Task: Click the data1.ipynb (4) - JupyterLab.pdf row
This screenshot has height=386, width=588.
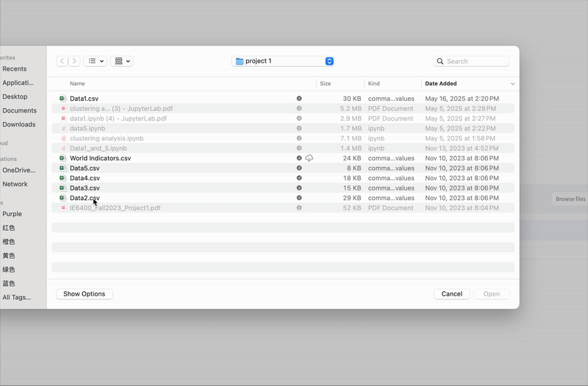Action: 283,118
